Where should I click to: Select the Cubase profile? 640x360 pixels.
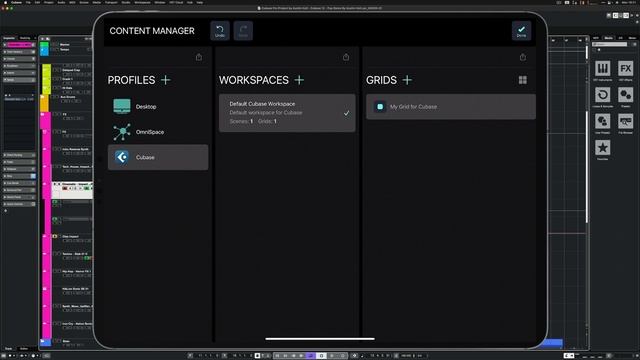(158, 157)
